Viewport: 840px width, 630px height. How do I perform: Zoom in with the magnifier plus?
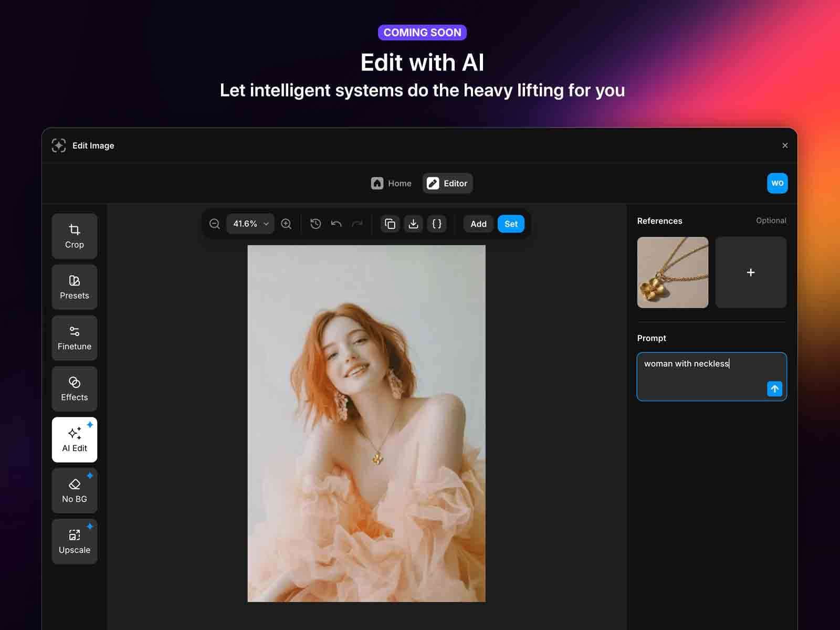286,224
